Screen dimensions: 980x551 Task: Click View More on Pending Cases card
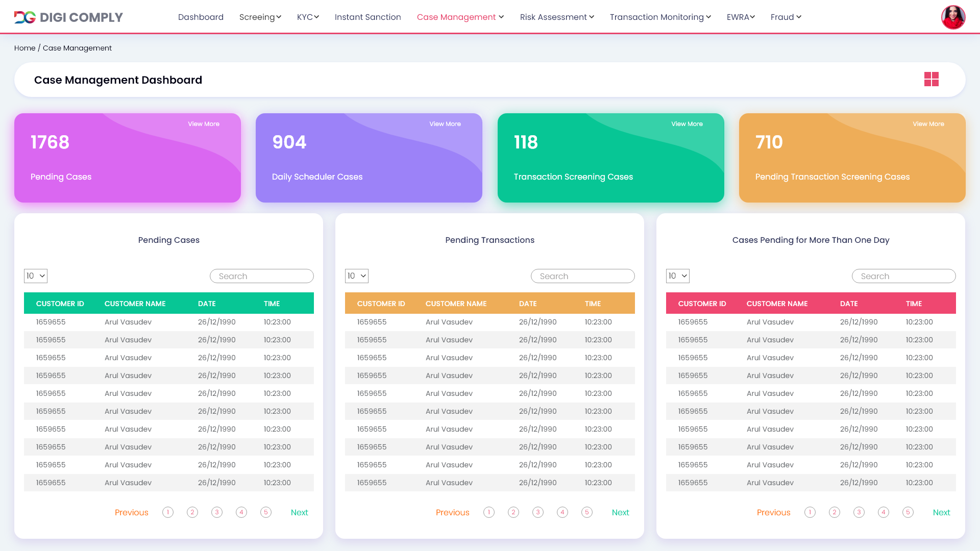pyautogui.click(x=203, y=124)
